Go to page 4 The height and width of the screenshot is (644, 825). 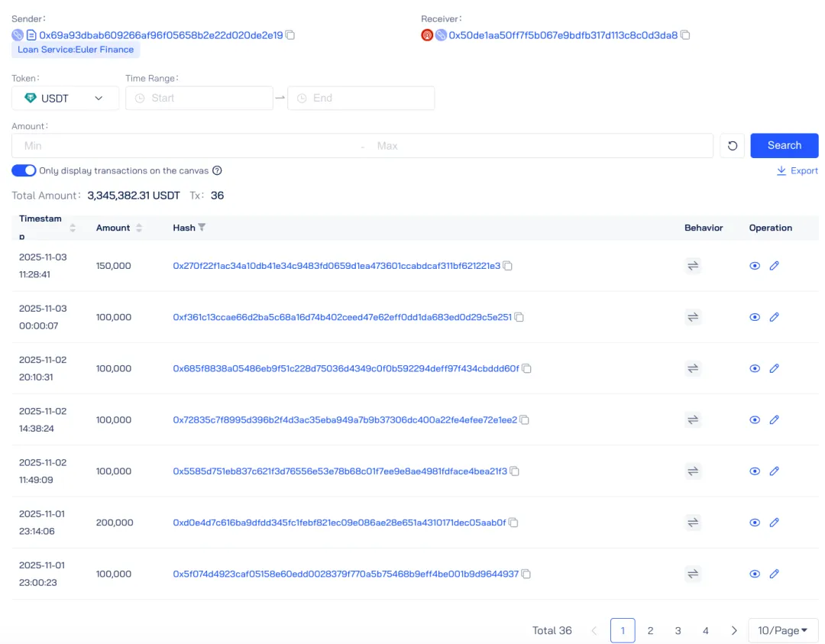pos(705,630)
